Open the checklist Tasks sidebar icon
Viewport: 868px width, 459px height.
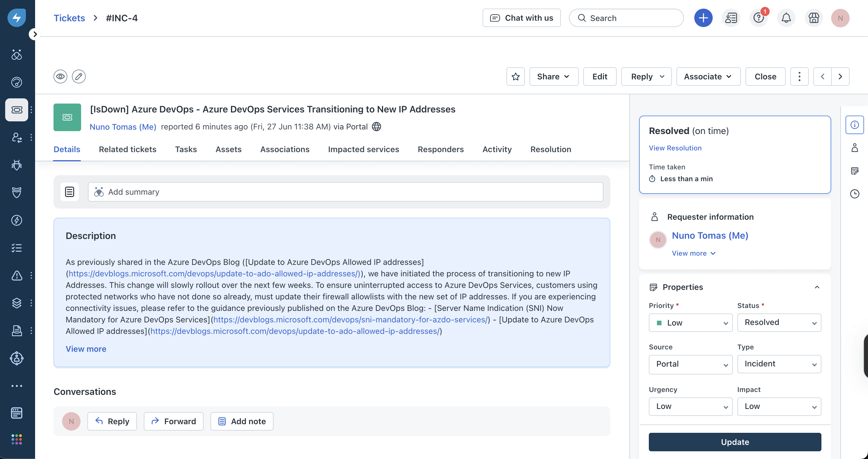pyautogui.click(x=16, y=248)
